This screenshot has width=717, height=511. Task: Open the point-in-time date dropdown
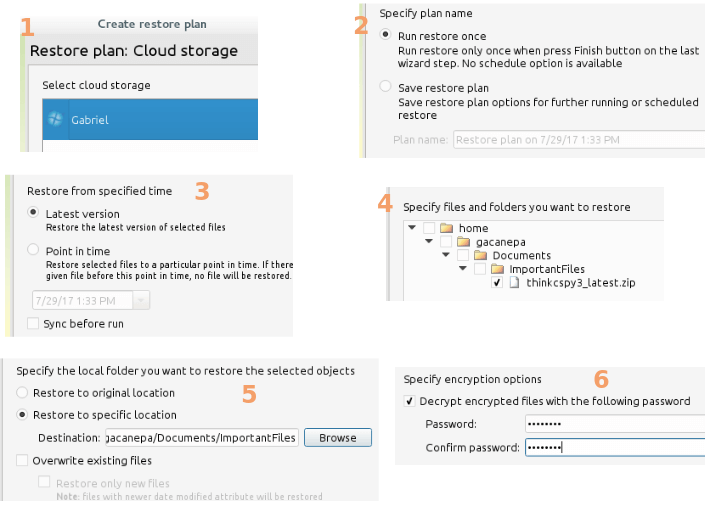click(141, 300)
